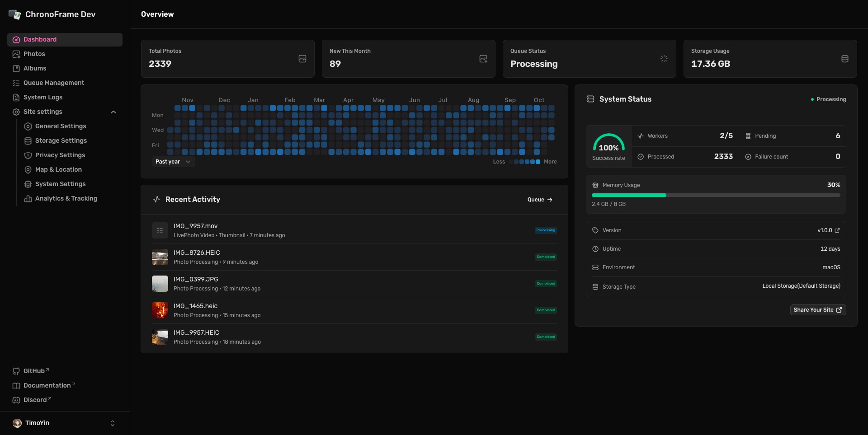Click the IMG_0399.JPG thumbnail
Viewport: 868px width, 435px height.
click(160, 284)
